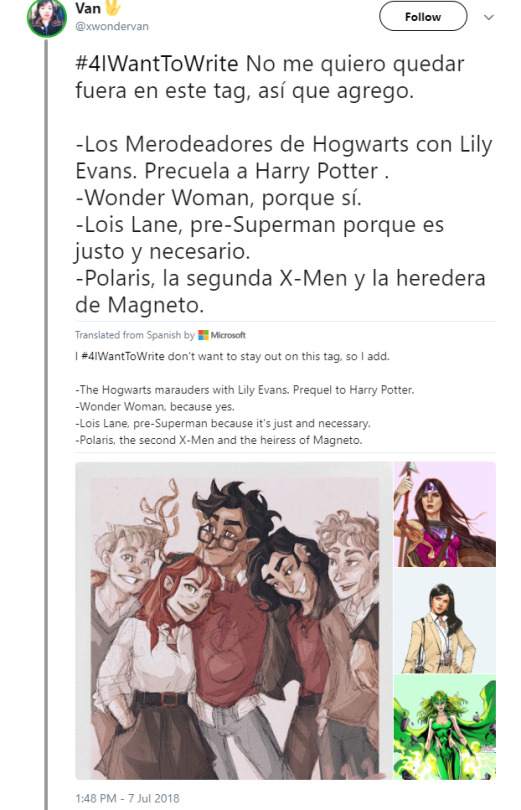This screenshot has height=810, width=521.
Task: Open the Lois Lane artwork thumbnail
Action: point(445,620)
